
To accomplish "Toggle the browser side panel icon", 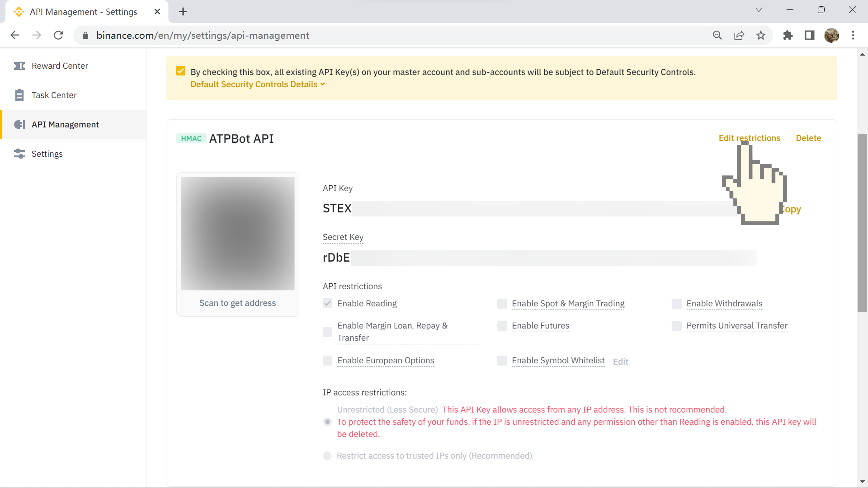I will (809, 35).
